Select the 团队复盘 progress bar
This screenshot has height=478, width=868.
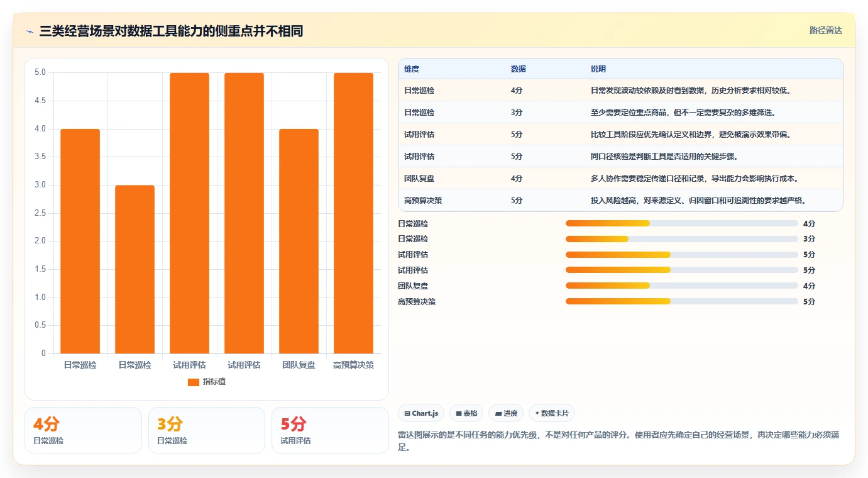[x=682, y=286]
